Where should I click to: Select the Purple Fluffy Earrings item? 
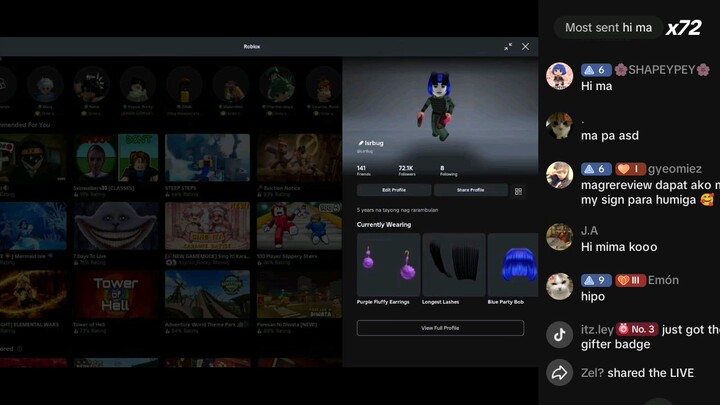[388, 268]
